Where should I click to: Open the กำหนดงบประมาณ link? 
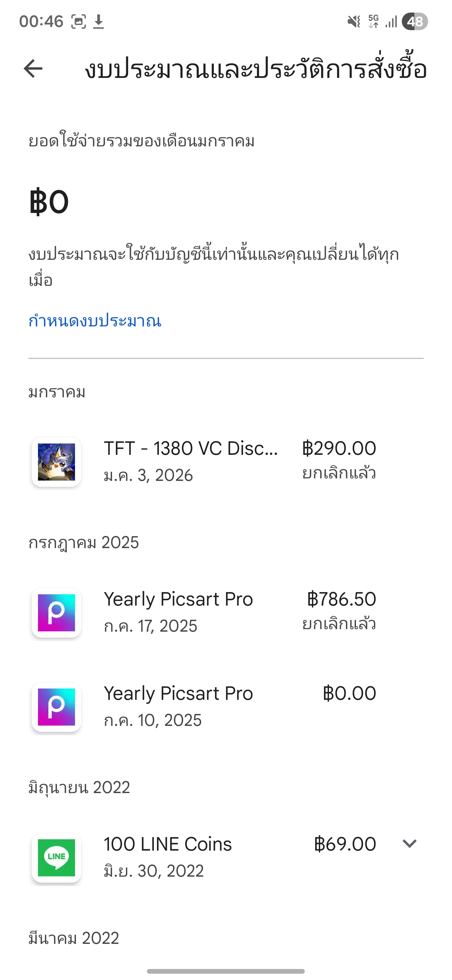(x=95, y=321)
